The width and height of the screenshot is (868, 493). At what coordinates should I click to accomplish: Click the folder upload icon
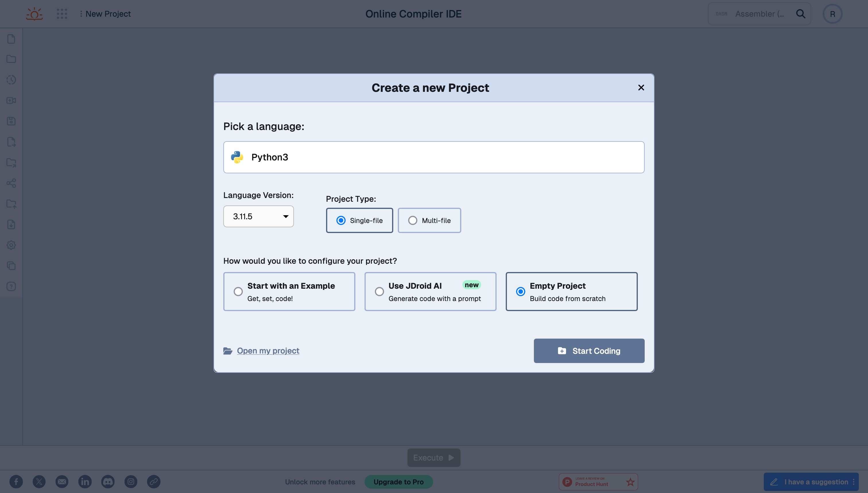point(11,204)
